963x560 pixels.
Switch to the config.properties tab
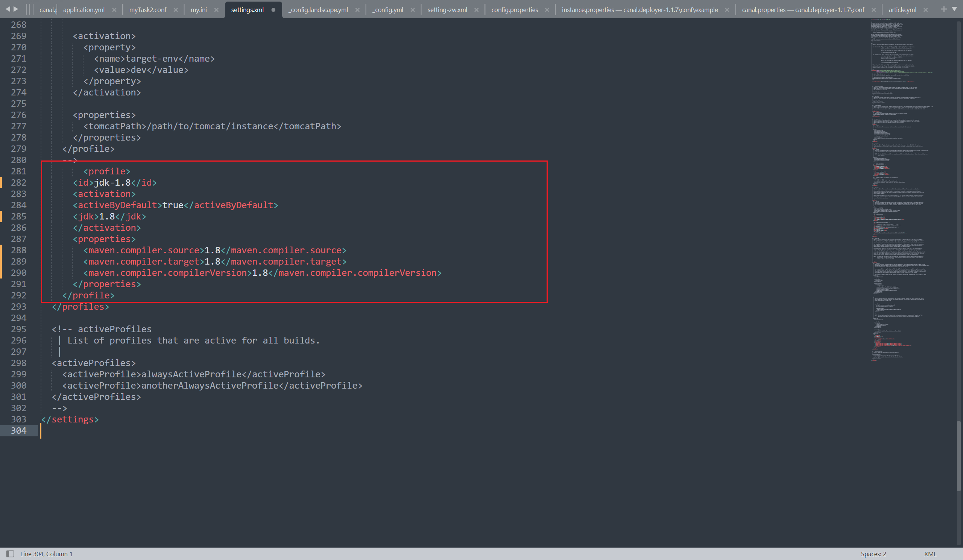[514, 9]
